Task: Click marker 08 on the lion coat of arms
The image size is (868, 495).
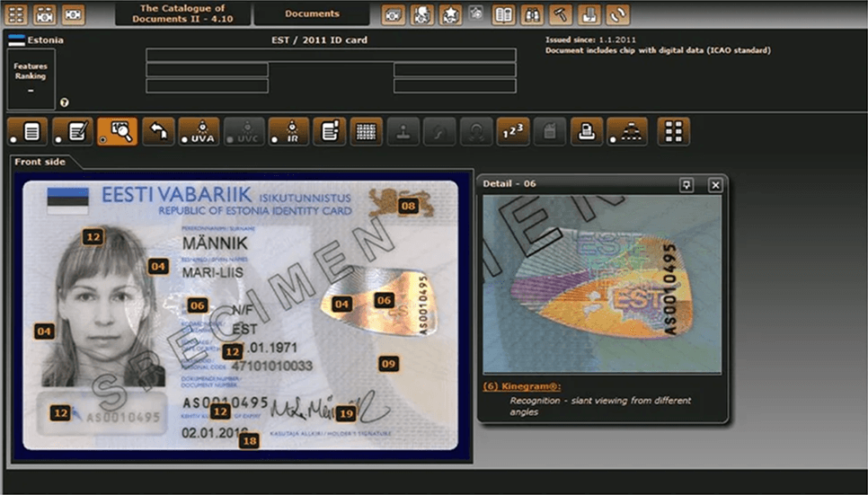Action: (409, 206)
